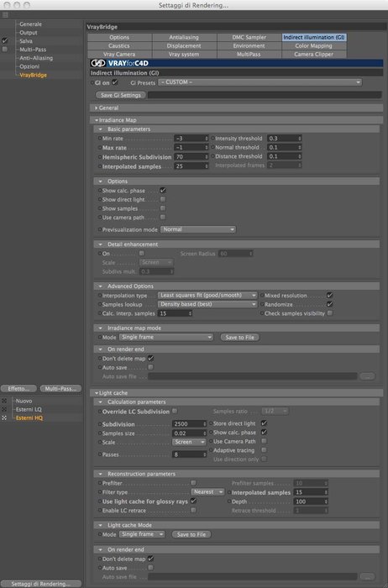
Task: Select Output in the settings tree
Action: tap(28, 33)
